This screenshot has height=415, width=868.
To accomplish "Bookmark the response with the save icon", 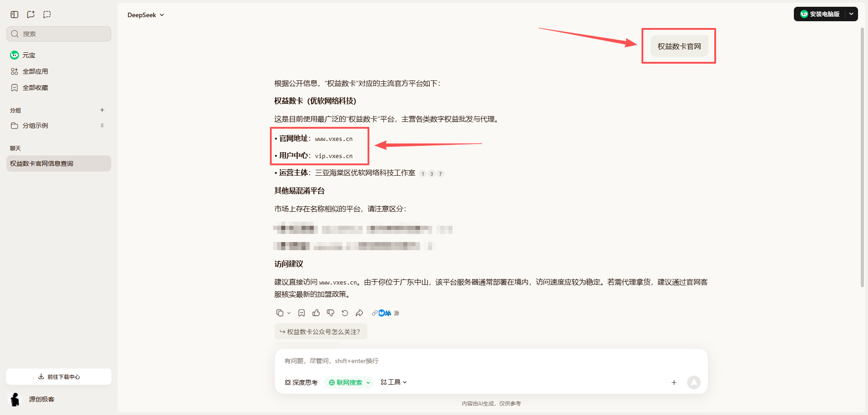I will click(302, 312).
